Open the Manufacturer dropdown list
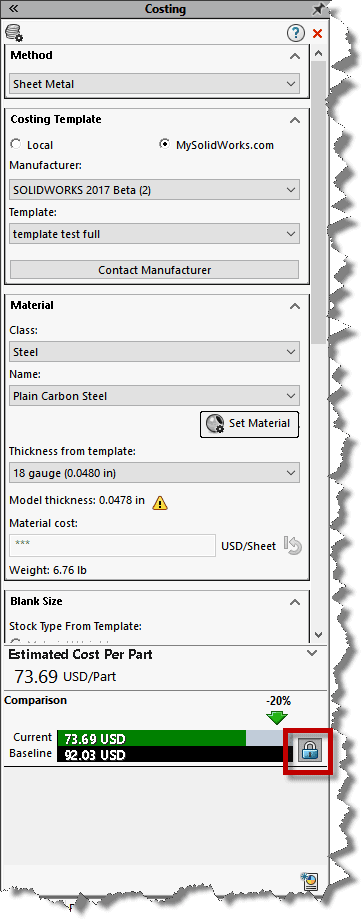This screenshot has width=363, height=921. coord(155,190)
